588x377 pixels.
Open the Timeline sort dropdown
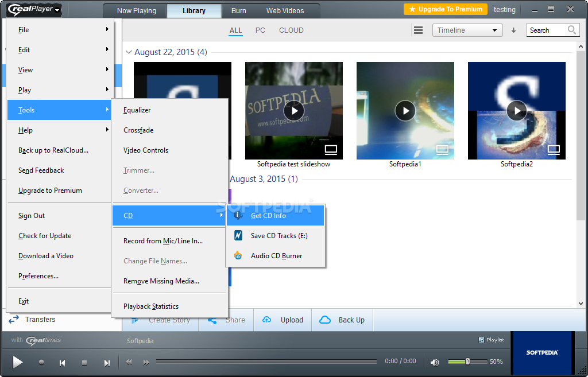[467, 30]
